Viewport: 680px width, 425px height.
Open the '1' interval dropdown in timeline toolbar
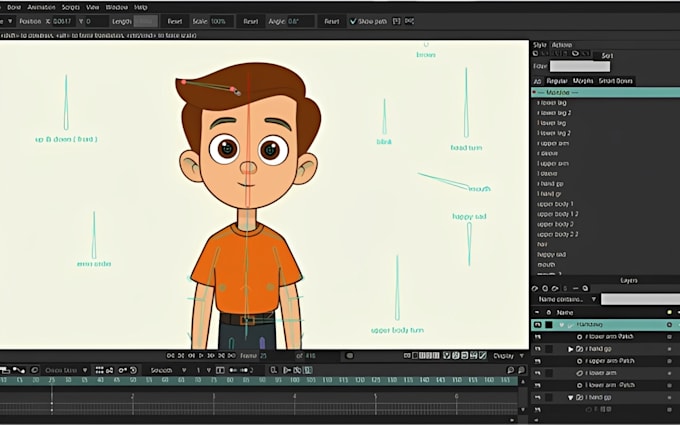click(203, 370)
